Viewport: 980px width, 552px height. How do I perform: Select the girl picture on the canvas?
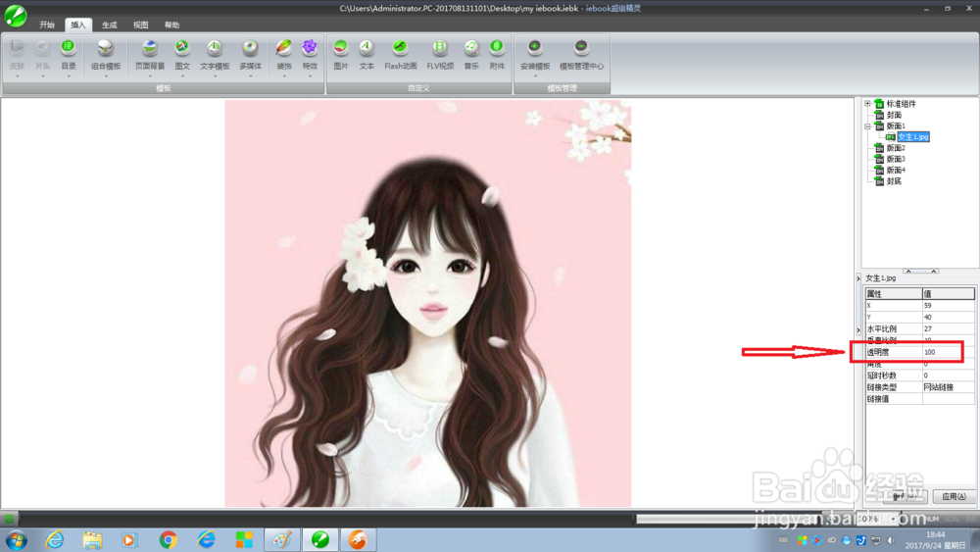[428, 303]
